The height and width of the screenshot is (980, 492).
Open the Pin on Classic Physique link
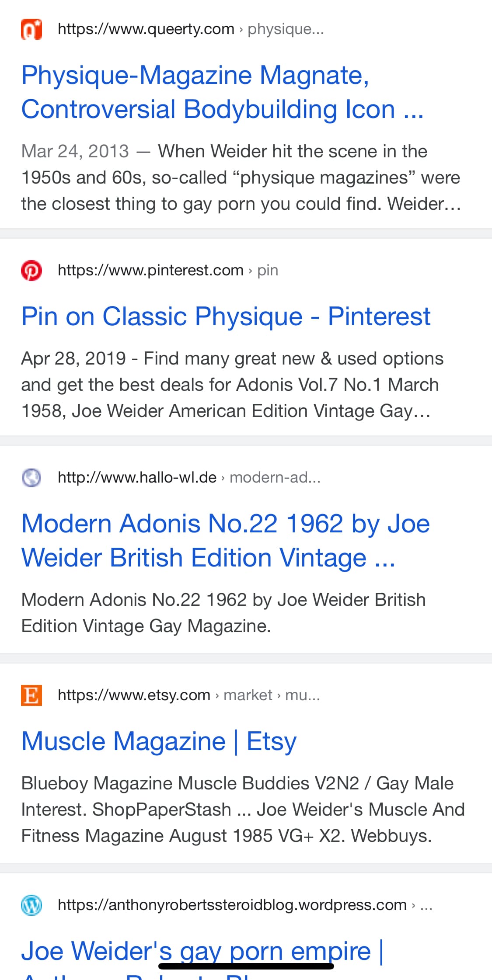tap(226, 316)
